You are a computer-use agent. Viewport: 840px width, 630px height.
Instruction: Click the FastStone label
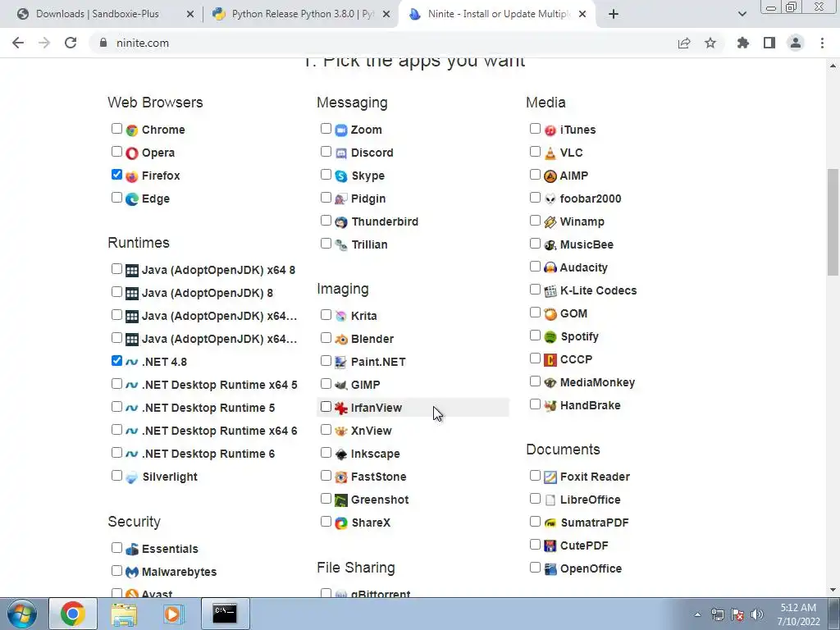point(378,477)
